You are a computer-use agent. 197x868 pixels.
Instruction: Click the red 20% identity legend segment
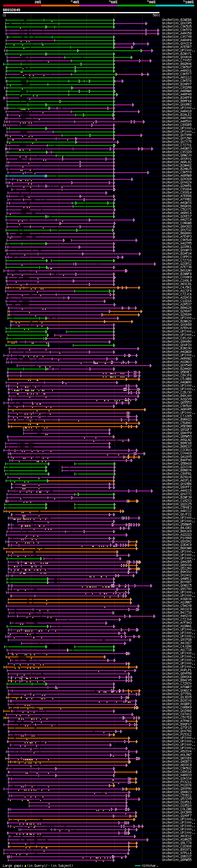point(22,6)
